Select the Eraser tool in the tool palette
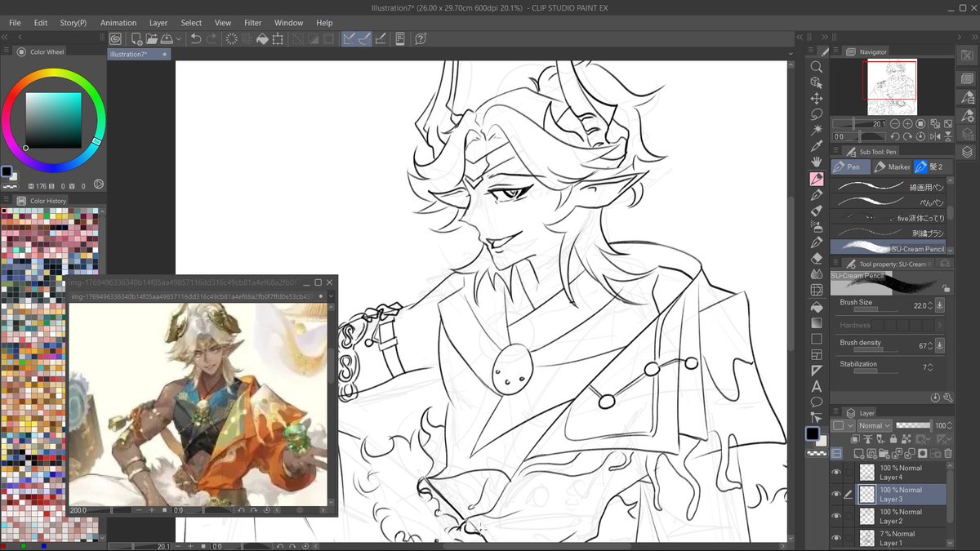The image size is (980, 551). [816, 258]
